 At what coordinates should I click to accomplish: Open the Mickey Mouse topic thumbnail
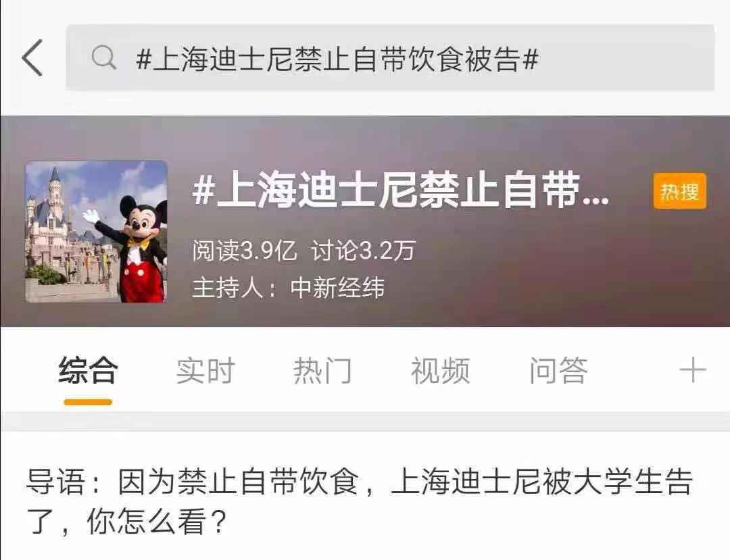tap(97, 232)
